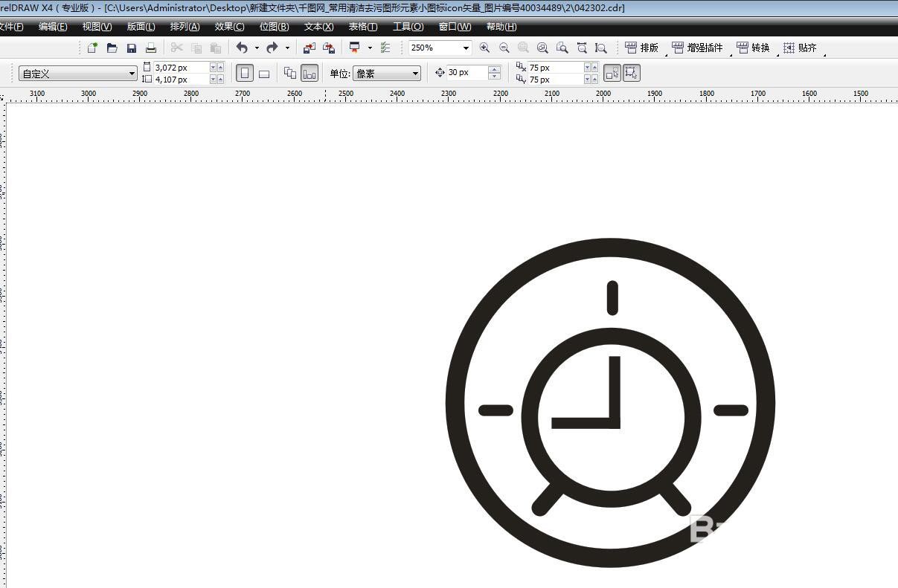898x588 pixels.
Task: Undo the last action
Action: (242, 48)
